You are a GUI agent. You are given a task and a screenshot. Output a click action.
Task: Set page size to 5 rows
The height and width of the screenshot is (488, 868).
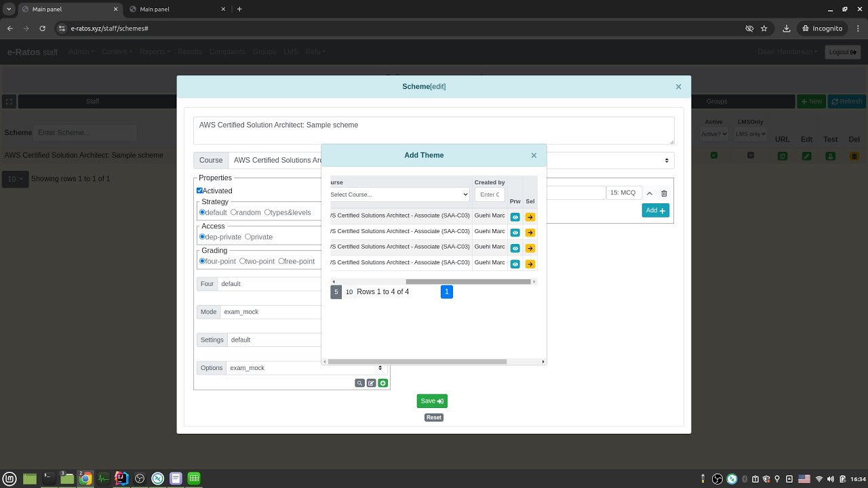pyautogui.click(x=336, y=292)
